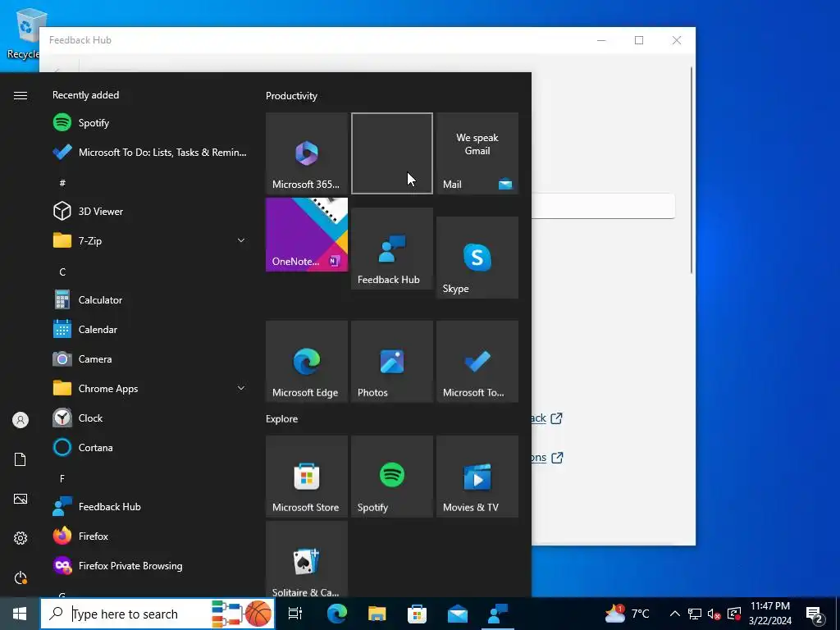
Task: Open the Movies & TV tile
Action: pos(477,477)
